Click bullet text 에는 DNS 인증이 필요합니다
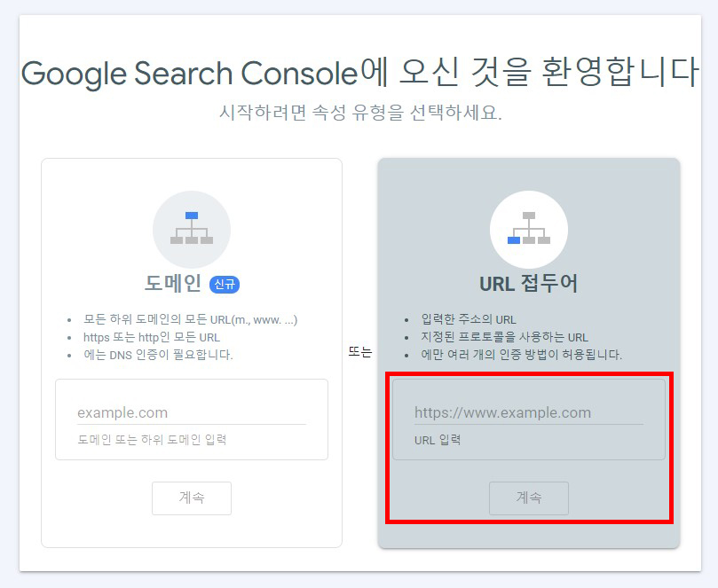Screen dimensions: 718x588 (158, 355)
